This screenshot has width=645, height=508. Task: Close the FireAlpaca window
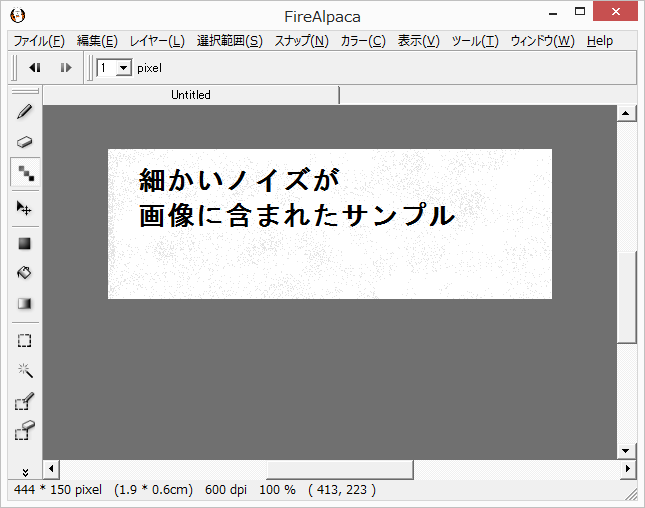[615, 11]
